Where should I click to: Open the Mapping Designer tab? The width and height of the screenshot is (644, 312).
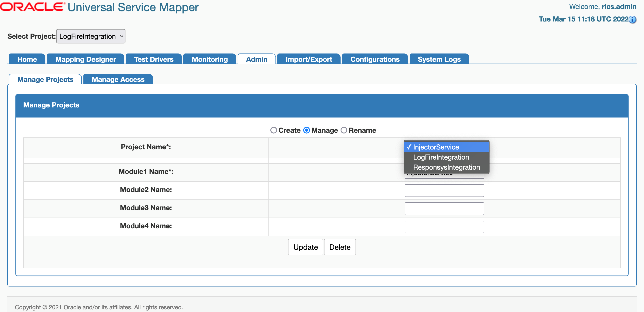pyautogui.click(x=85, y=59)
